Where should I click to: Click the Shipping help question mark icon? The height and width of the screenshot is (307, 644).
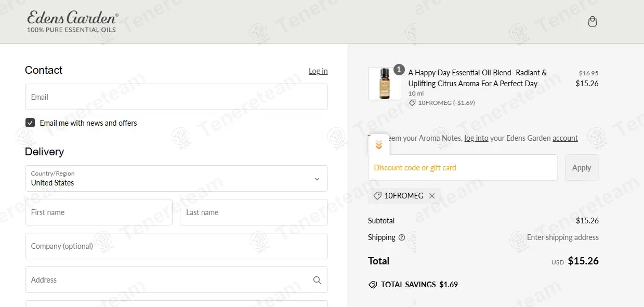[x=401, y=237]
